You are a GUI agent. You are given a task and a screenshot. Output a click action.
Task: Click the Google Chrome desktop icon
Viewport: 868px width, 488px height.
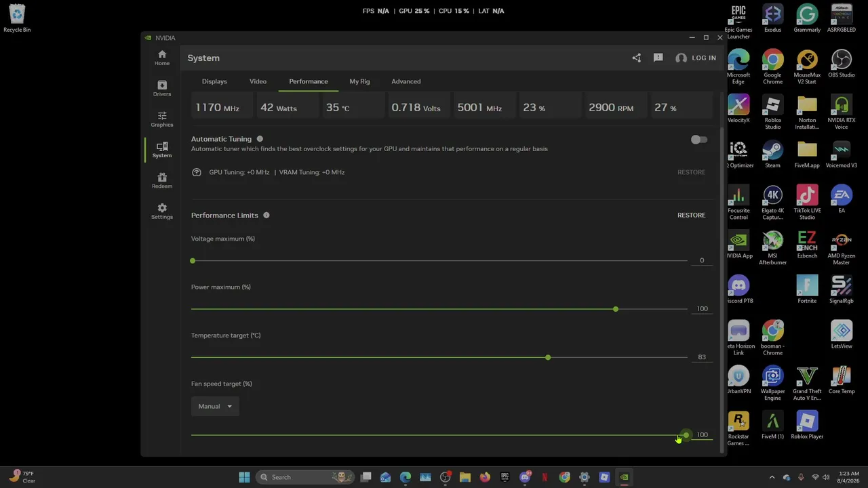pos(772,67)
